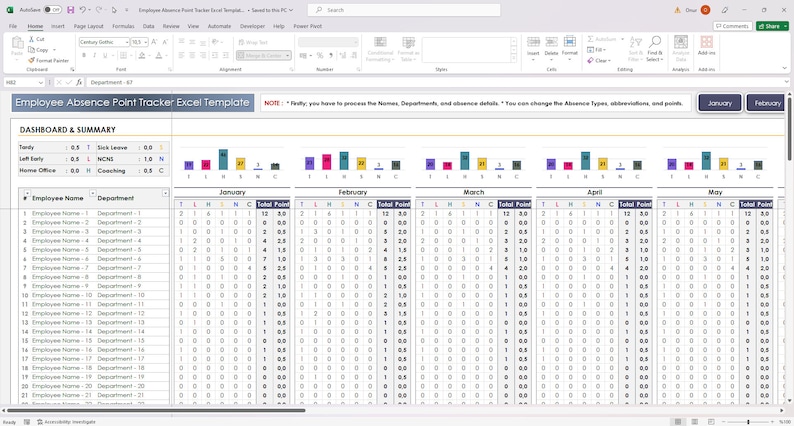Viewport: 794px width, 426px height.
Task: Click the Insert cells icon
Action: pyautogui.click(x=533, y=42)
